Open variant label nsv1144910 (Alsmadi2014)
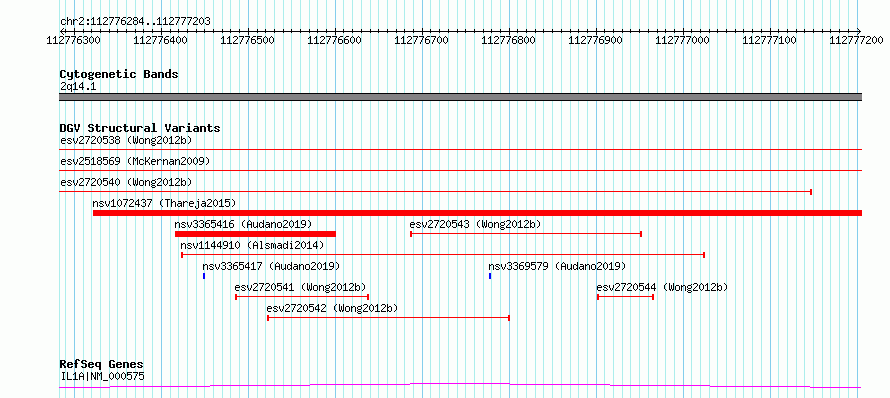This screenshot has height=398, width=890. click(x=252, y=245)
